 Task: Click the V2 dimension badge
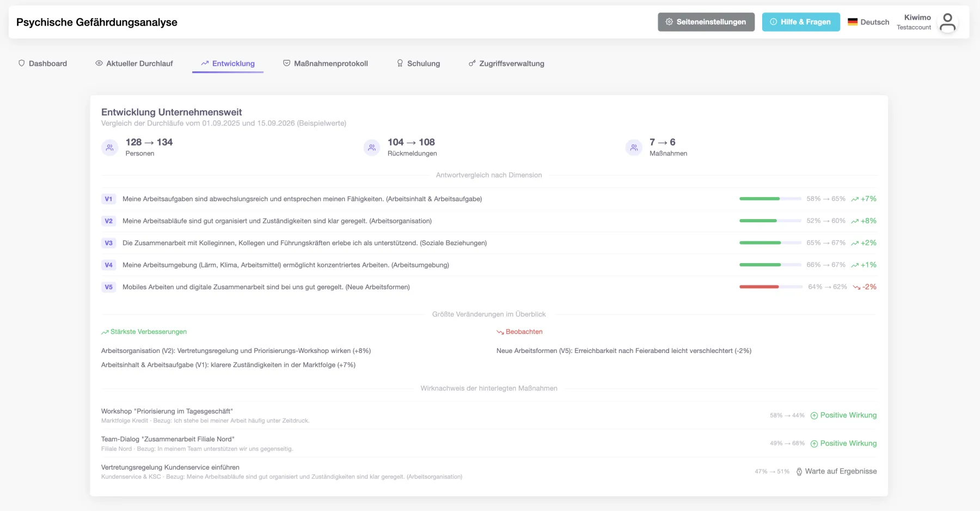109,221
